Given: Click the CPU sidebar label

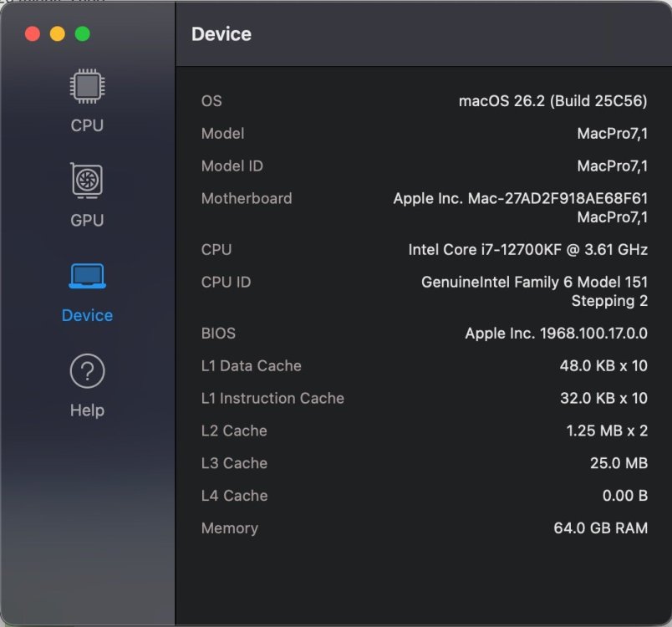Looking at the screenshot, I should click(x=87, y=125).
